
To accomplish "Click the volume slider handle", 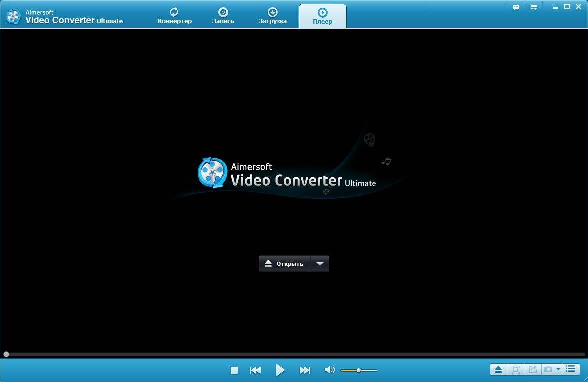I will pos(359,370).
